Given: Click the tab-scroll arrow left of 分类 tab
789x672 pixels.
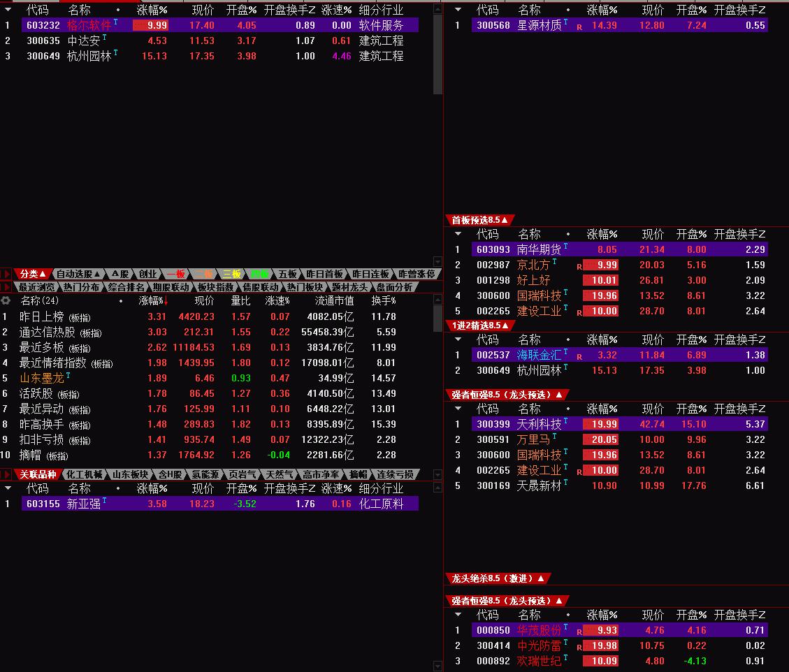Looking at the screenshot, I should pyautogui.click(x=6, y=274).
